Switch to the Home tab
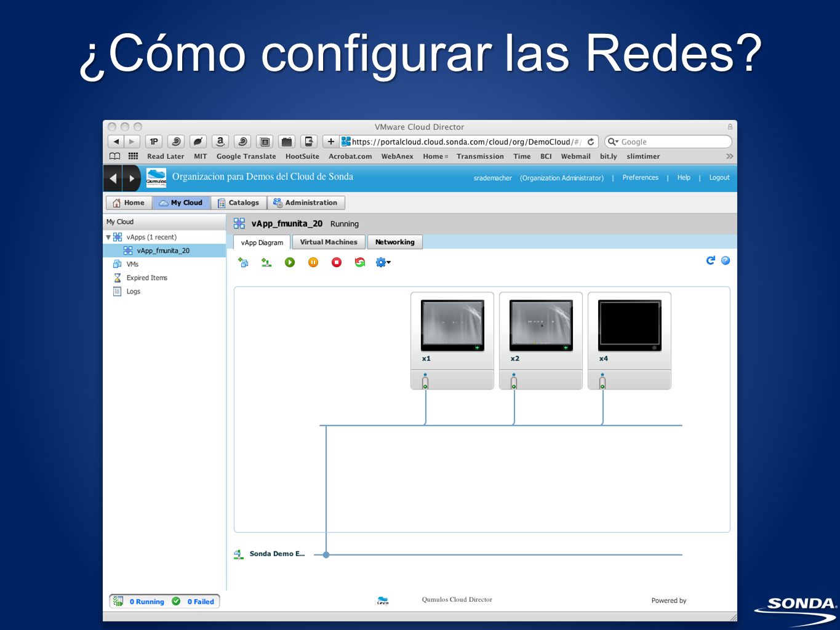 129,202
